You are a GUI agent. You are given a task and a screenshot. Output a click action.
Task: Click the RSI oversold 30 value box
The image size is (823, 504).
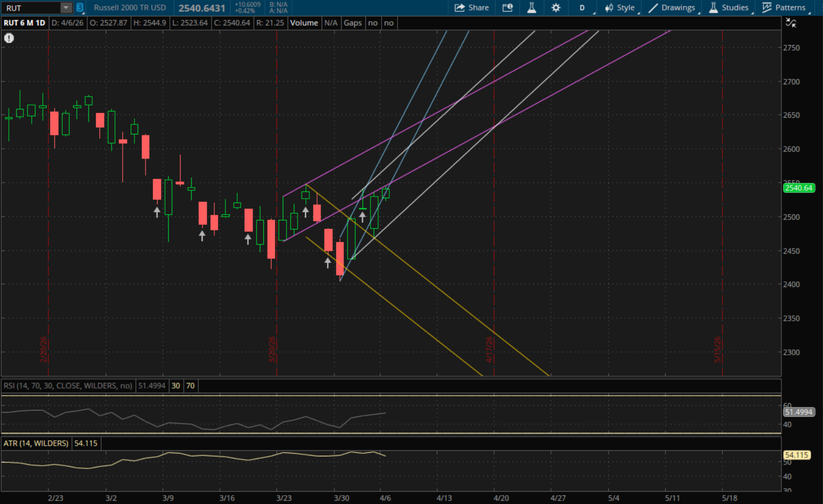point(175,386)
